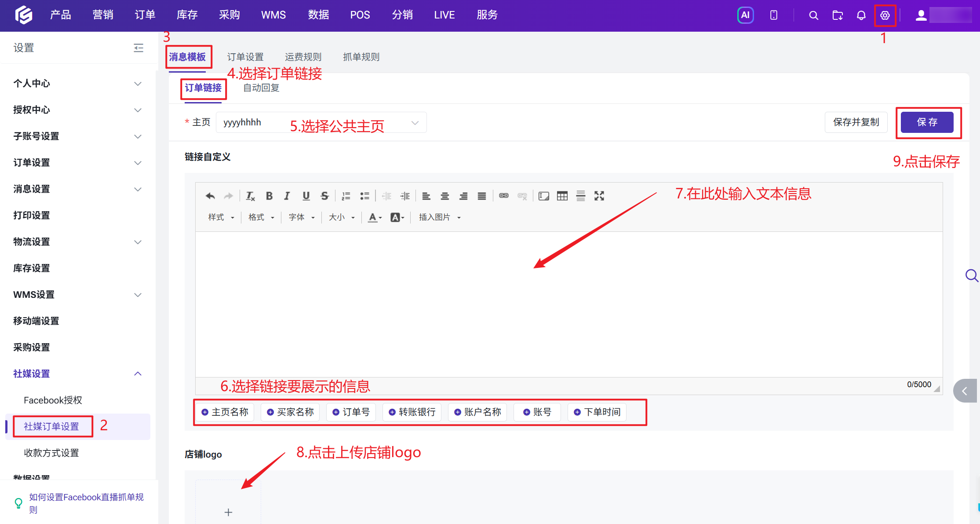The width and height of the screenshot is (980, 524).
Task: Apply strikethrough formatting
Action: pyautogui.click(x=324, y=196)
